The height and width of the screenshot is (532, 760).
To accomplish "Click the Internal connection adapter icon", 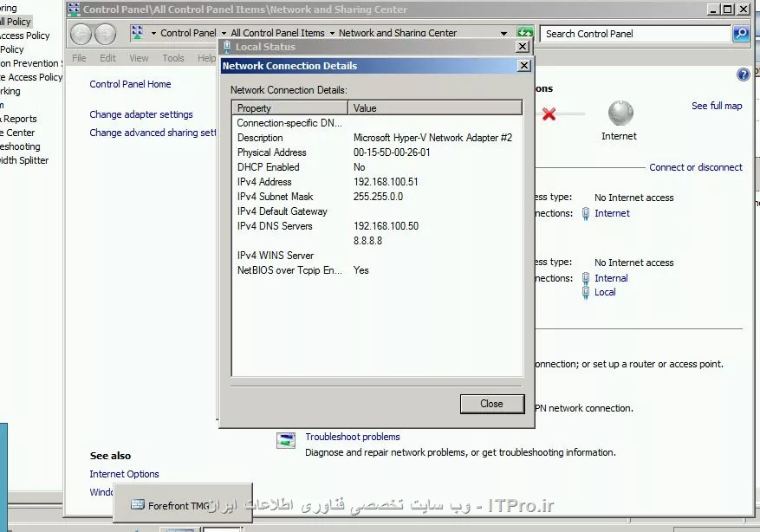I will tap(586, 279).
